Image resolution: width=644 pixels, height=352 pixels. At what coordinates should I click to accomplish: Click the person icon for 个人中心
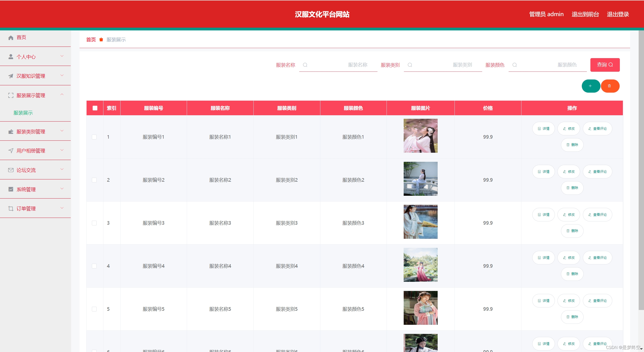[11, 57]
